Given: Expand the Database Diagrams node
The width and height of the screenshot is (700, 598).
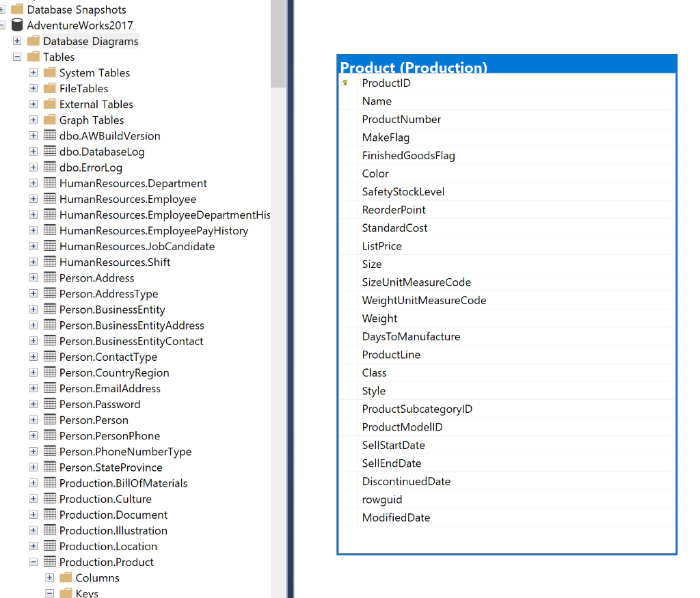Looking at the screenshot, I should click(17, 41).
